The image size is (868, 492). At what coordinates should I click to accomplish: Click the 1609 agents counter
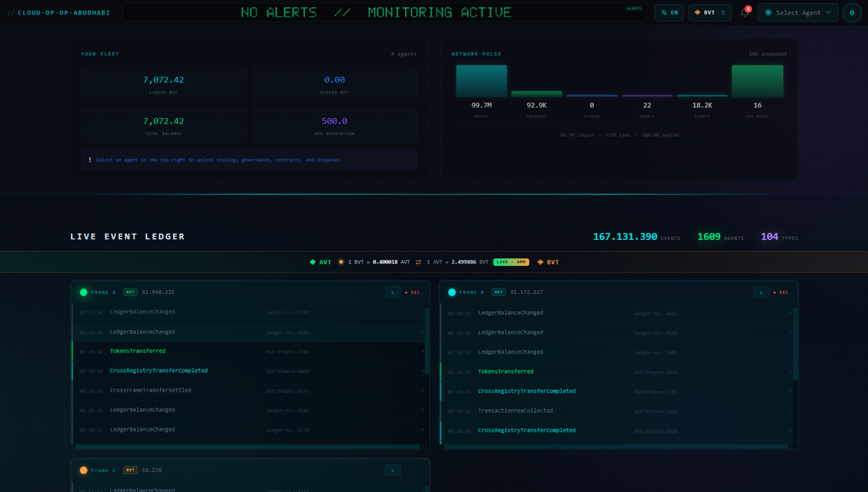(x=709, y=237)
